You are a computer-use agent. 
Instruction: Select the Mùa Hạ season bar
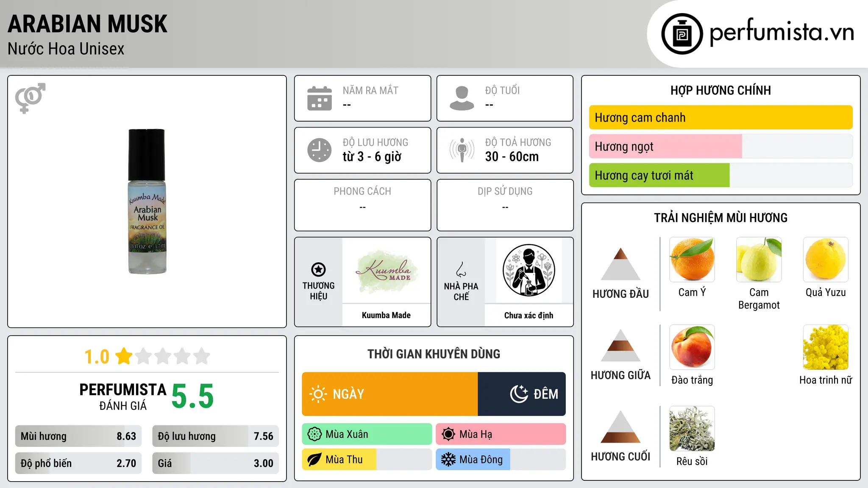[501, 434]
